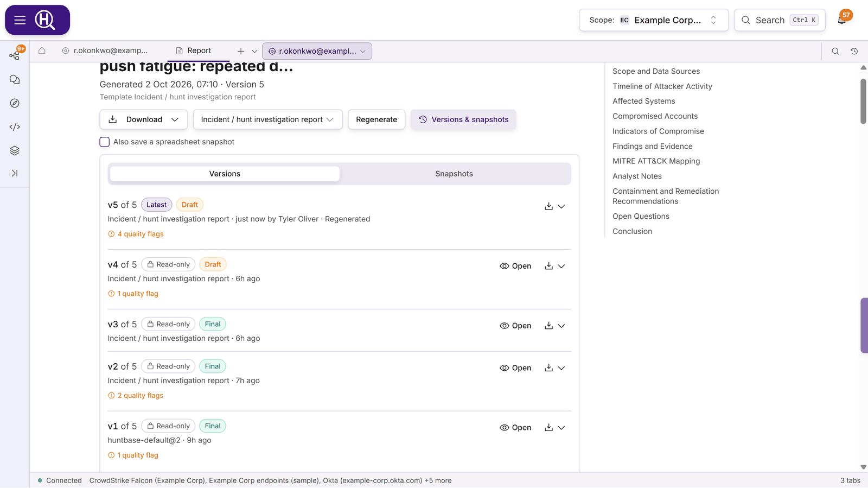The height and width of the screenshot is (488, 868).
Task: Open the hamburger main menu
Action: 20,20
